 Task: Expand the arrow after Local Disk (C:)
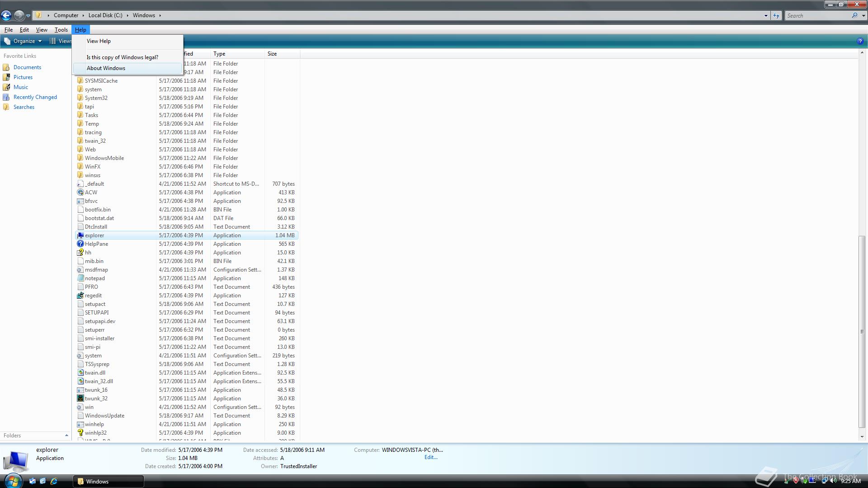point(127,15)
